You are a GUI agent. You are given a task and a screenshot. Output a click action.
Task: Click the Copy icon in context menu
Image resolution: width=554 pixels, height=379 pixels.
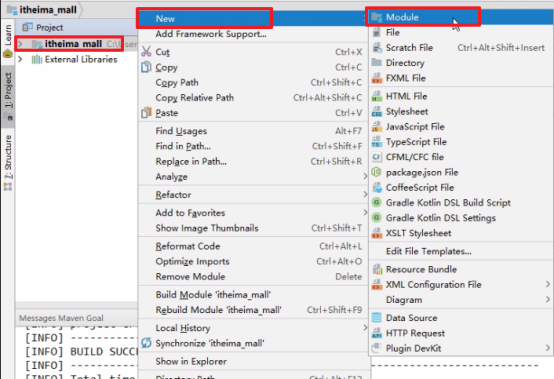(146, 67)
